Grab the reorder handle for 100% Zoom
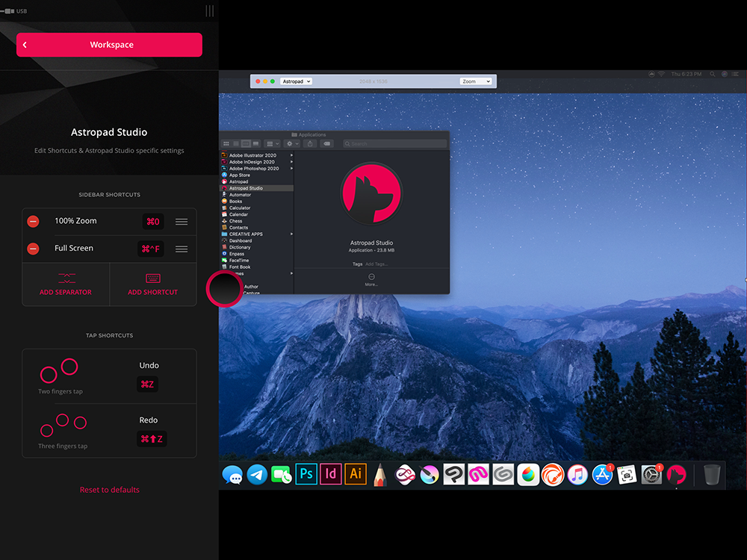747x560 pixels. click(x=181, y=222)
